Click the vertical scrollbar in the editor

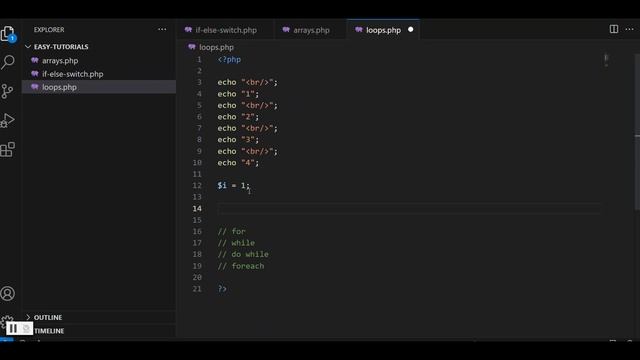[637, 133]
